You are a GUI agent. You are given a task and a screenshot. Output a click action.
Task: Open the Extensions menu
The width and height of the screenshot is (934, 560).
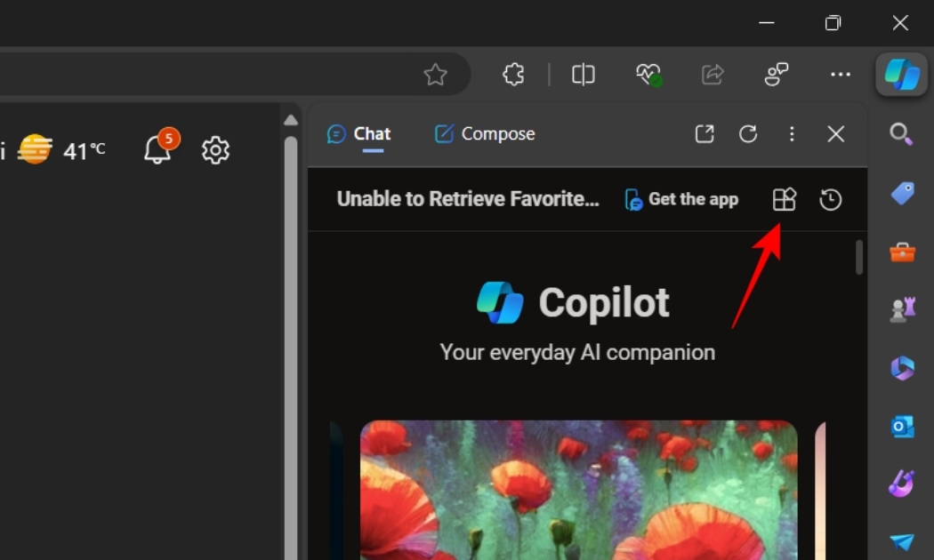pos(513,75)
